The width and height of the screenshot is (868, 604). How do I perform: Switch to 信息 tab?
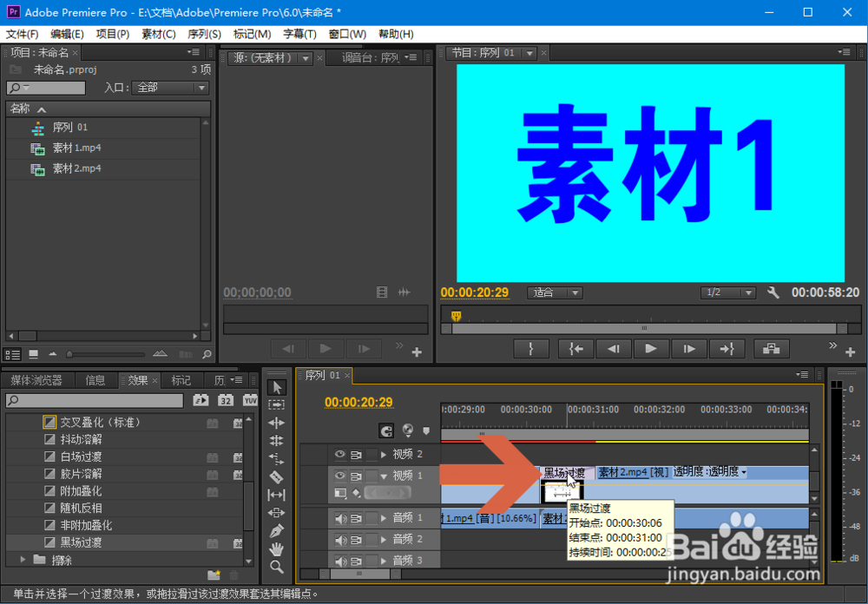coord(95,380)
